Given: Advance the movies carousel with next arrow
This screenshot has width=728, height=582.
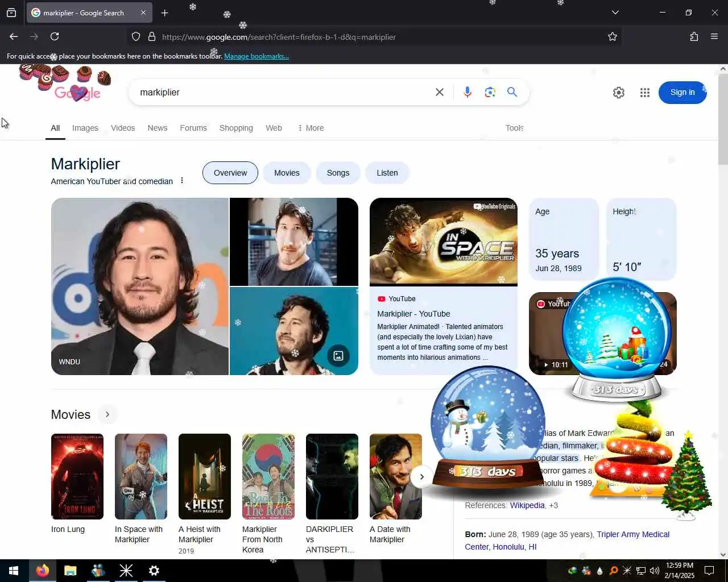Looking at the screenshot, I should pyautogui.click(x=421, y=476).
